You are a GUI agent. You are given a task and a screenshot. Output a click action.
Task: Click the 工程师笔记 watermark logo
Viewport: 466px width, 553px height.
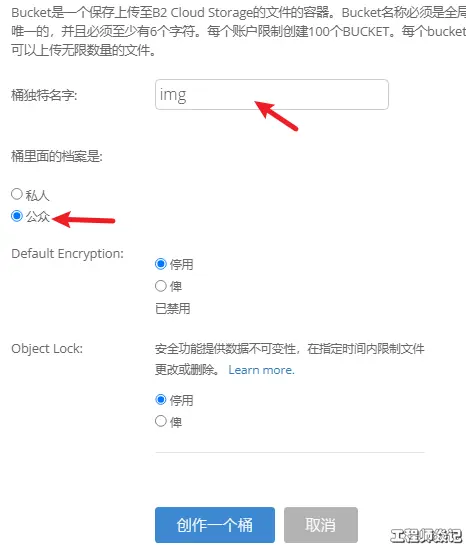pos(426,536)
